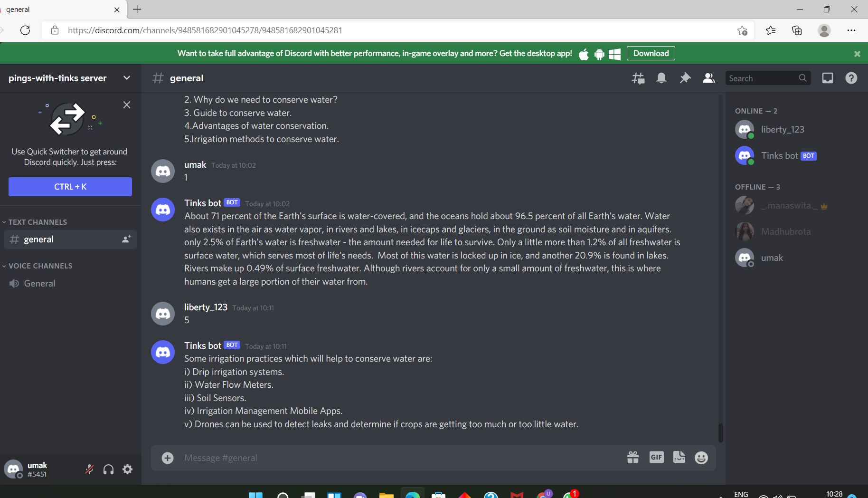The image size is (868, 498).
Task: Send a gift with the gift icon
Action: (x=632, y=458)
